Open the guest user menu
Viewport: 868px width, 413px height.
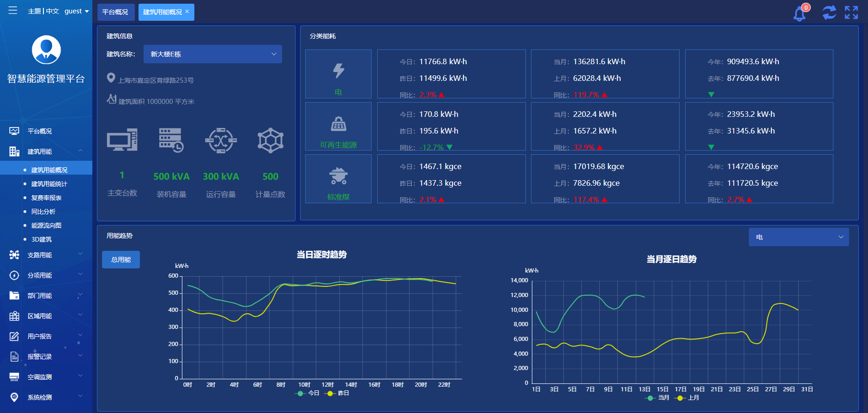pyautogui.click(x=77, y=11)
